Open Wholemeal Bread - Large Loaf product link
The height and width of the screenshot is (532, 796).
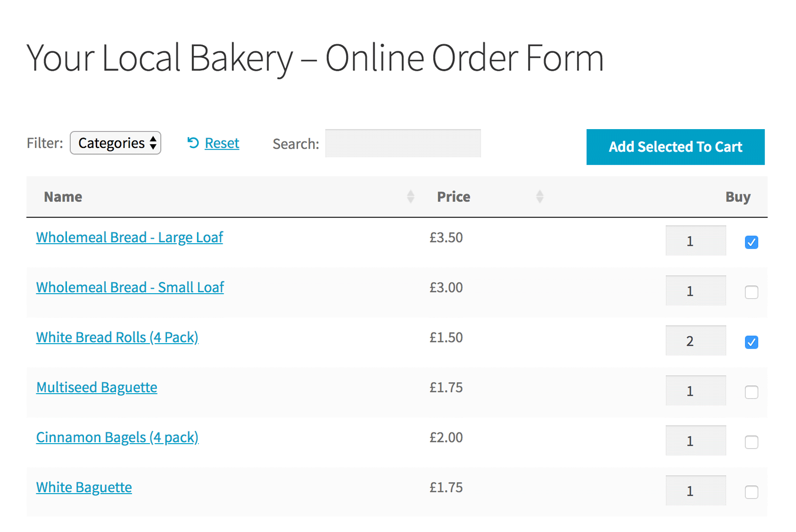click(130, 237)
